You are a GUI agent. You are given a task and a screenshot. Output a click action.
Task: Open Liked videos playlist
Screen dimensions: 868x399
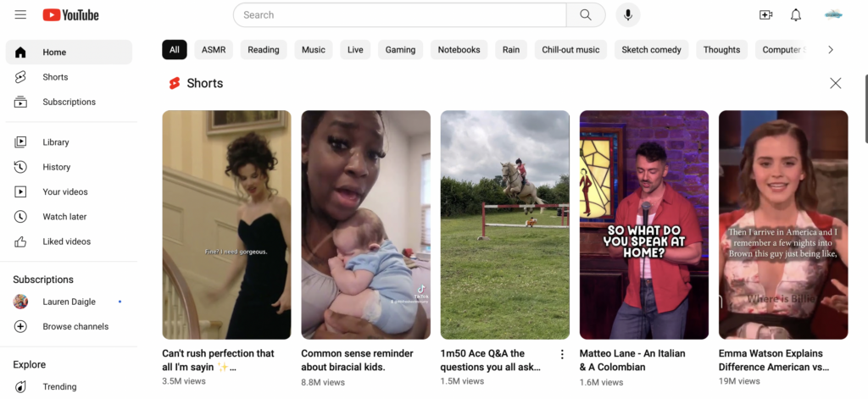70,241
